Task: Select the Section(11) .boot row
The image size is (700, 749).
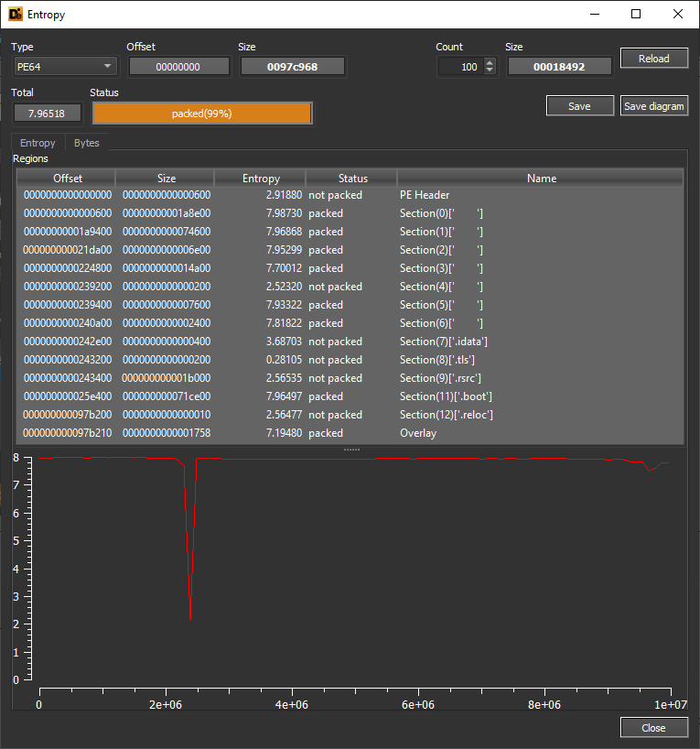Action: 348,396
